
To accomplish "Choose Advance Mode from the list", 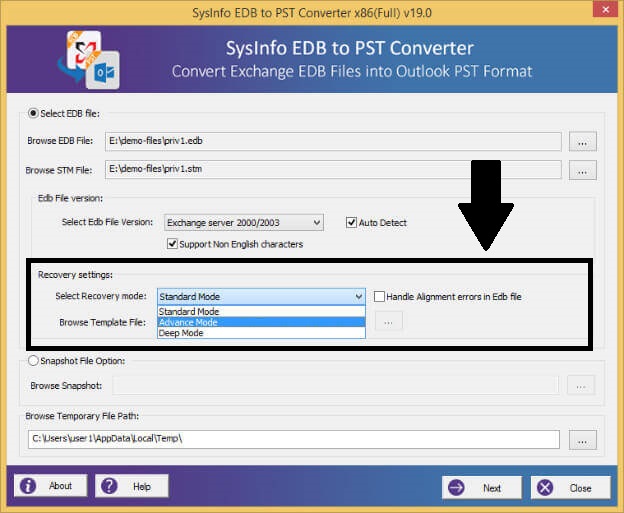I will coord(261,322).
